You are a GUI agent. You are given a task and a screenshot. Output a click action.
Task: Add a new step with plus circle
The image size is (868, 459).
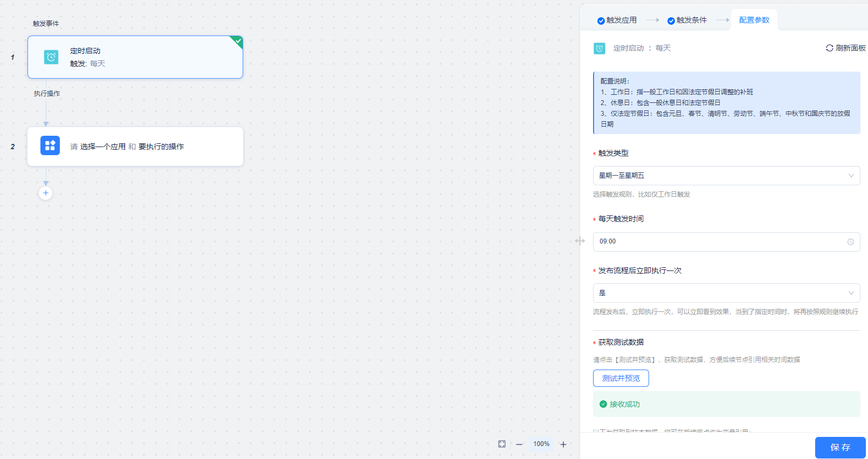click(46, 193)
